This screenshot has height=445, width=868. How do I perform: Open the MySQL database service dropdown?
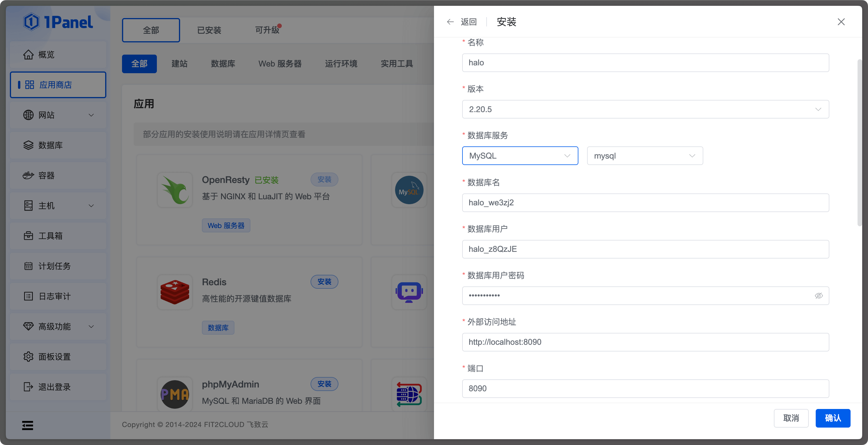[520, 155]
